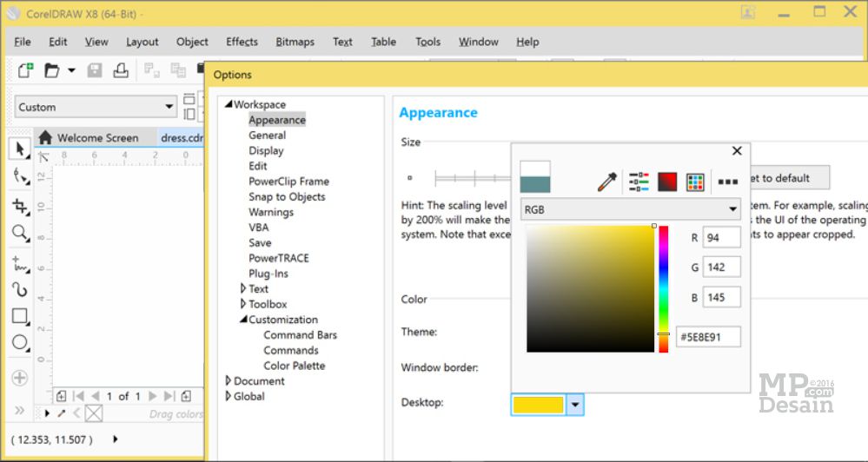
Task: Go to next page arrow in navigator
Action: 153,396
